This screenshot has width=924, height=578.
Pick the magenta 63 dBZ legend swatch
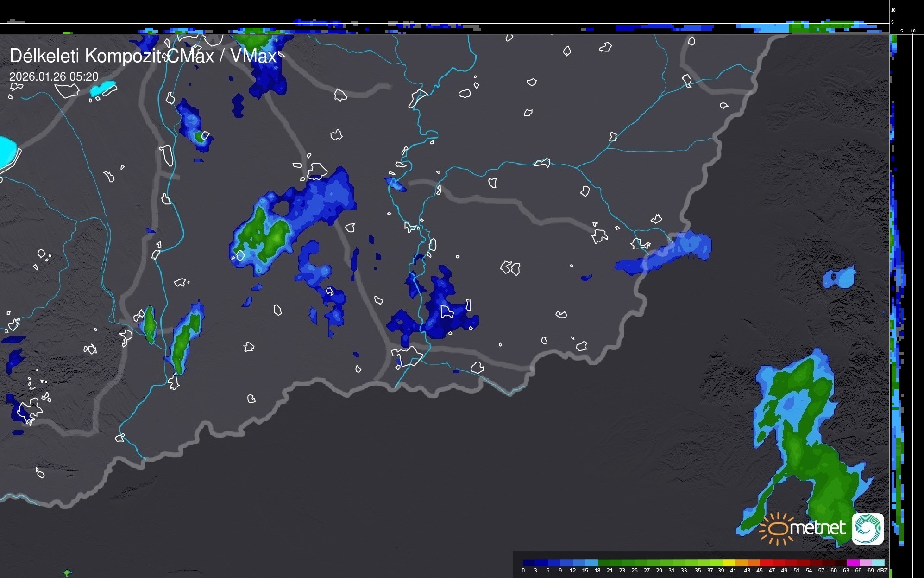[x=853, y=563]
